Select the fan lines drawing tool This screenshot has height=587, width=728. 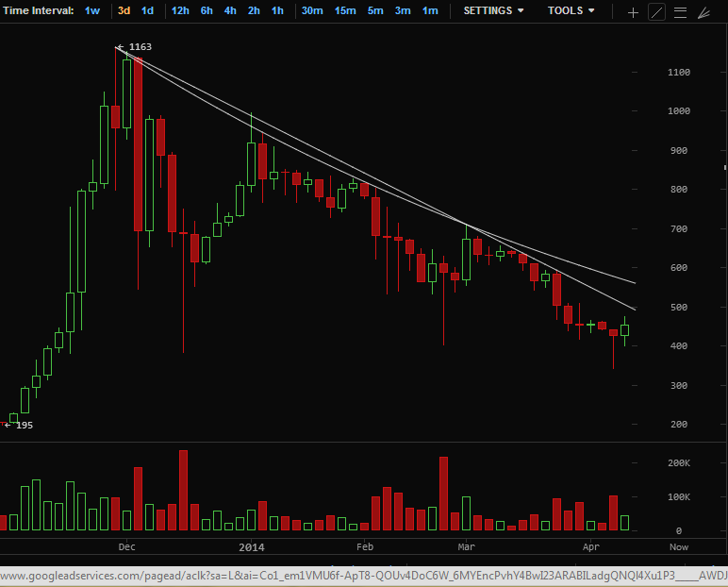point(703,12)
